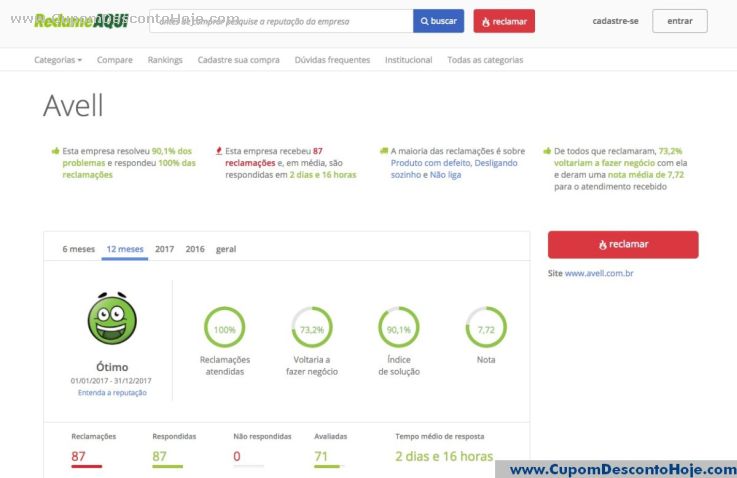The width and height of the screenshot is (737, 478).
Task: Click the ReclameAQUI logo
Action: [x=81, y=21]
